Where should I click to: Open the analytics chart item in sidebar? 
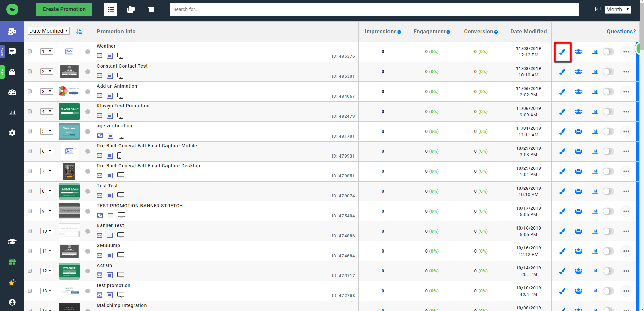coord(12,113)
